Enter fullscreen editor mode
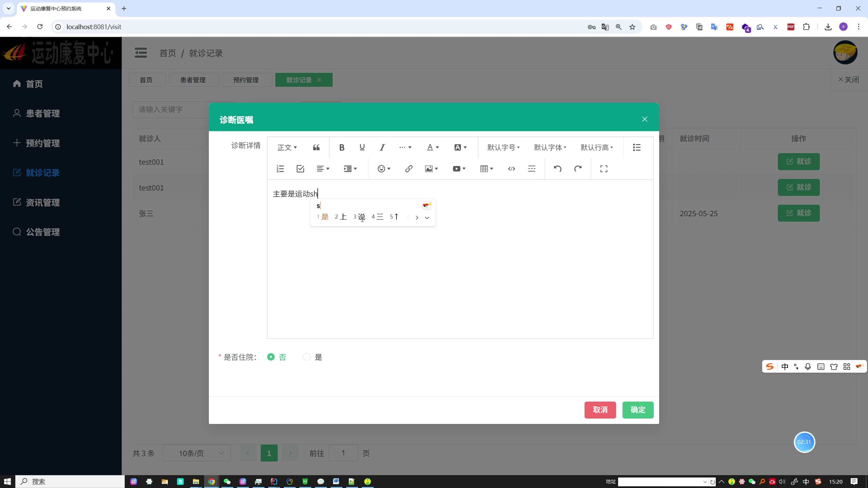Screen dimensions: 868x488 (604, 169)
